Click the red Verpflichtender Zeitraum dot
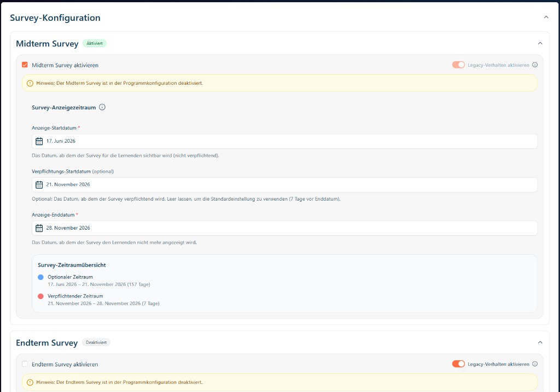 (40, 296)
